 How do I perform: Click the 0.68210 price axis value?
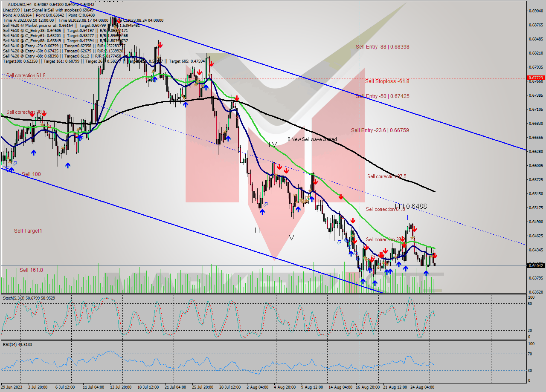(536, 53)
